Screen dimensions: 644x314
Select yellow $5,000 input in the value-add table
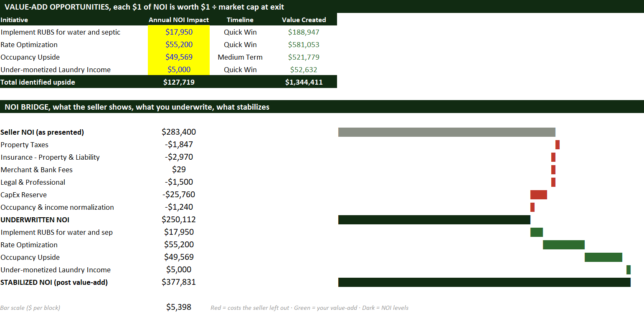click(x=179, y=70)
